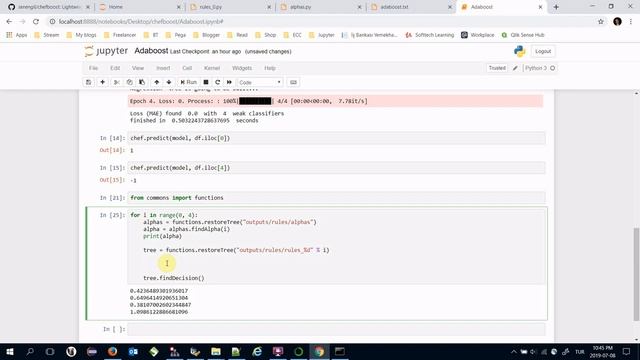Open Firefox from the taskbar
The width and height of the screenshot is (640, 360).
tap(112, 351)
